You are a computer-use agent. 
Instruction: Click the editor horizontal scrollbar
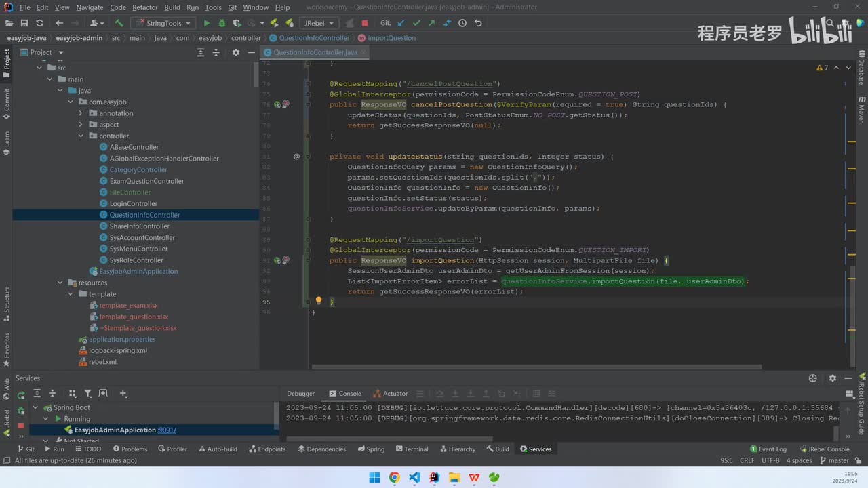pos(536,367)
